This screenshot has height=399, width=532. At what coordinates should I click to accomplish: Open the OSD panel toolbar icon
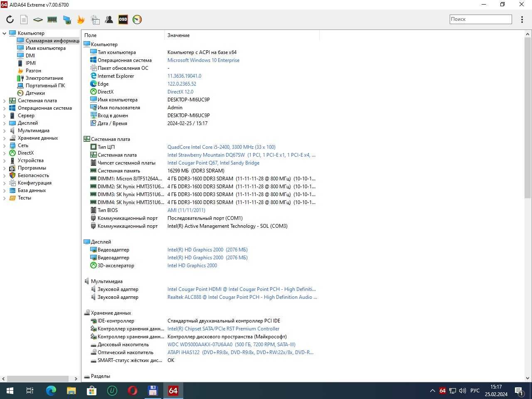click(x=123, y=19)
